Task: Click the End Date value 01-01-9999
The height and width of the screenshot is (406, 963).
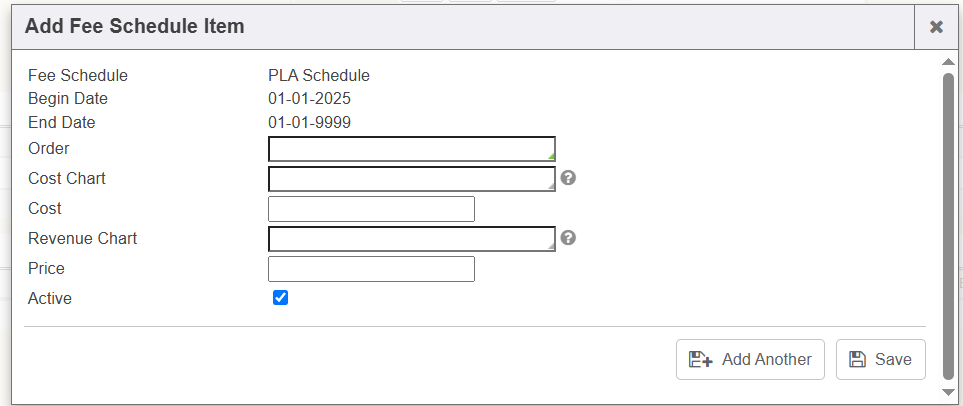Action: [309, 123]
